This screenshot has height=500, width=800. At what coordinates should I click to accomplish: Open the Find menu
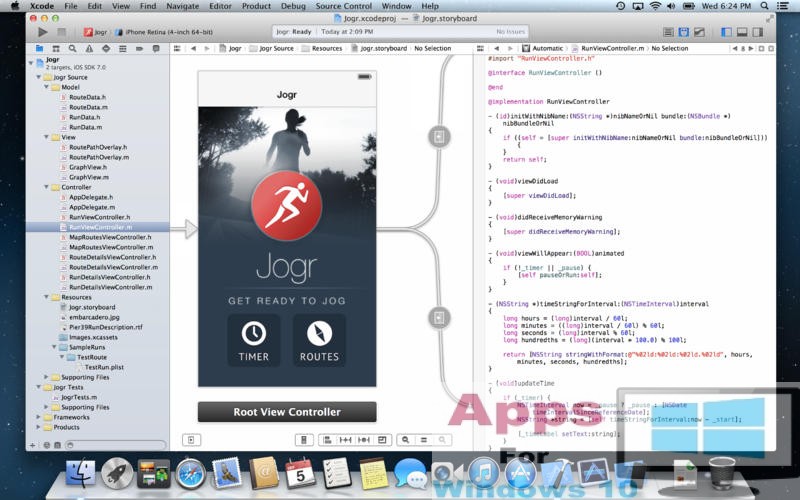click(148, 6)
